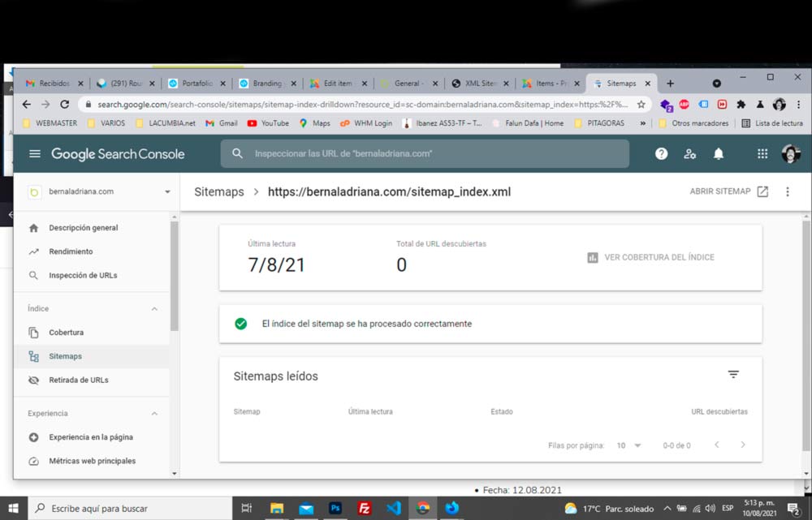Open the Search Console hamburger menu
This screenshot has width=812, height=520.
[34, 154]
